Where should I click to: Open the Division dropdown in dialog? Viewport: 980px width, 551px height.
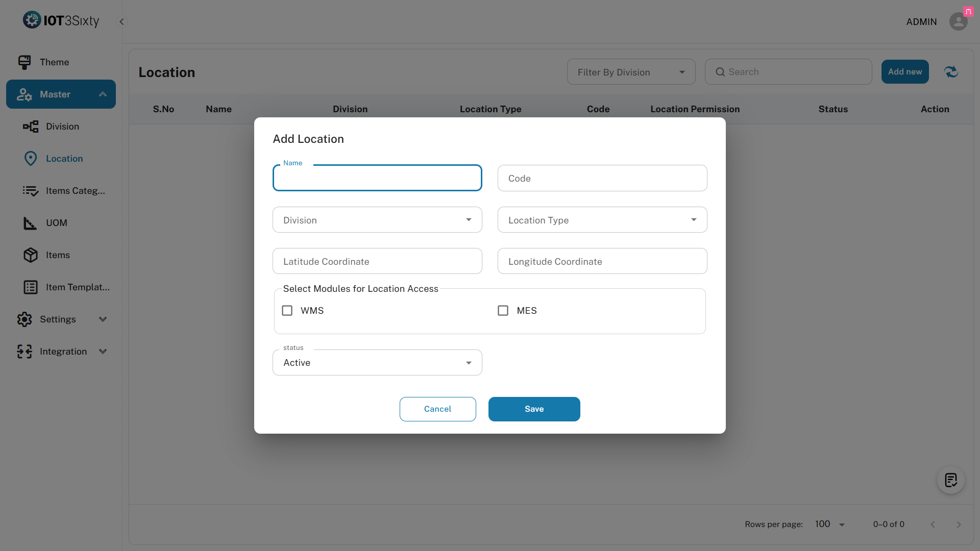[377, 220]
